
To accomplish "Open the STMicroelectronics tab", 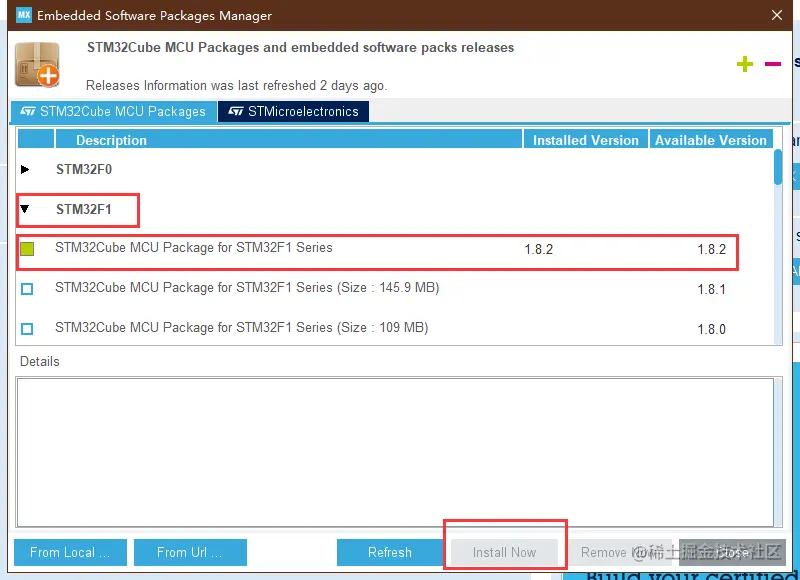I will 293,112.
